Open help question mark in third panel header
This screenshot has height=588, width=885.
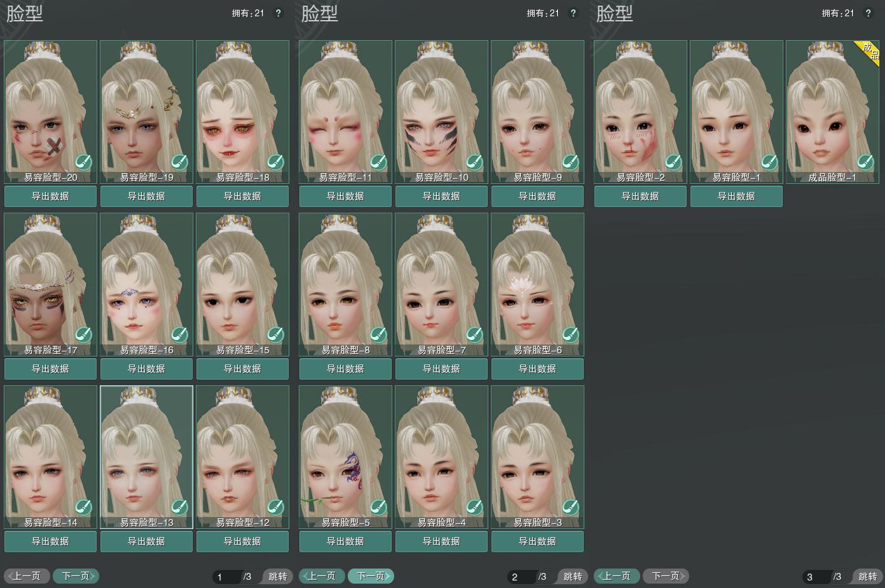coord(868,13)
